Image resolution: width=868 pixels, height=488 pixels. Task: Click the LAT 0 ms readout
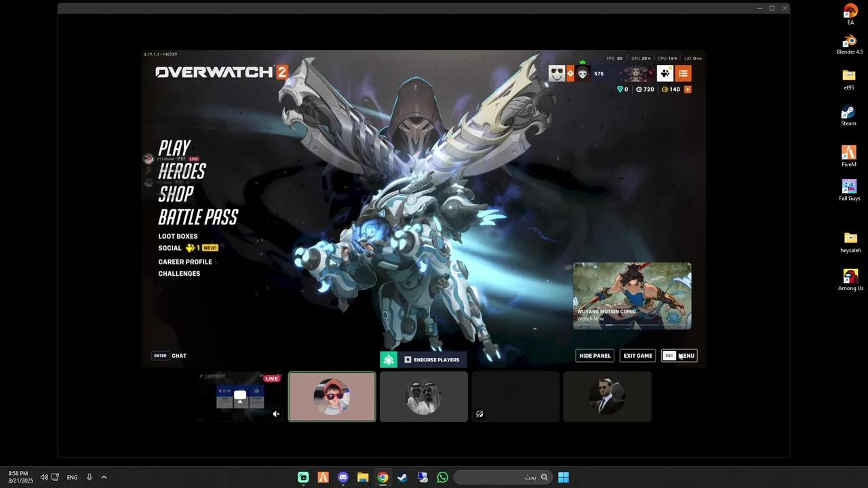pos(693,58)
